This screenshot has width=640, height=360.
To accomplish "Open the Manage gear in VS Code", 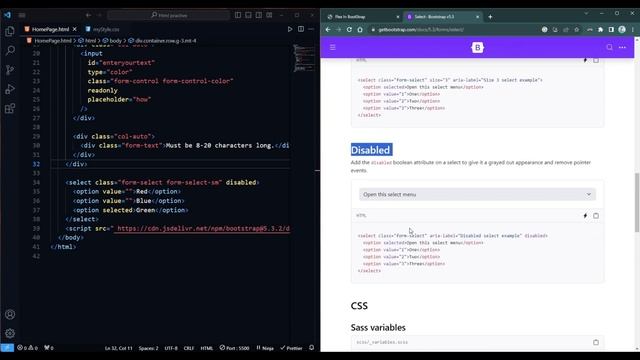I will 10,333.
